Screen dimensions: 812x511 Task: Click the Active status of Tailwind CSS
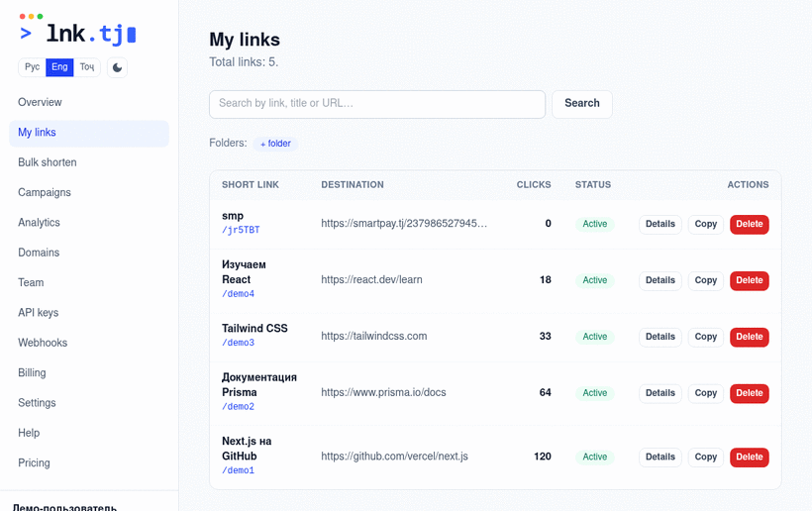pos(594,337)
